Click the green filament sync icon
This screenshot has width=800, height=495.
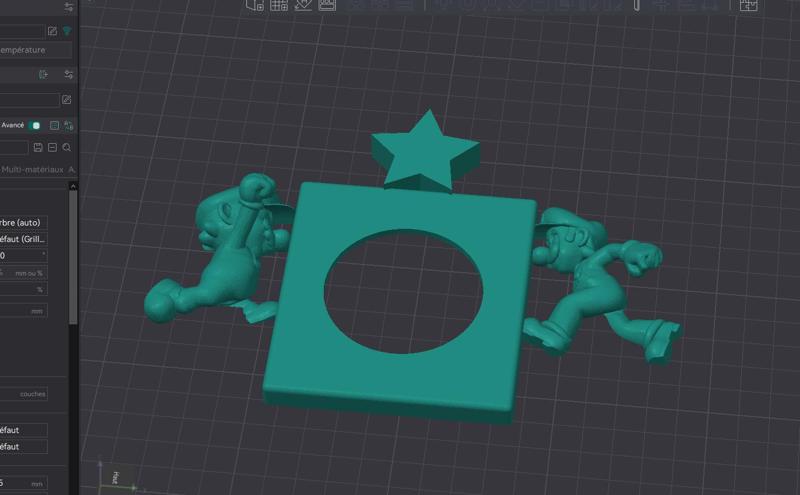click(43, 75)
